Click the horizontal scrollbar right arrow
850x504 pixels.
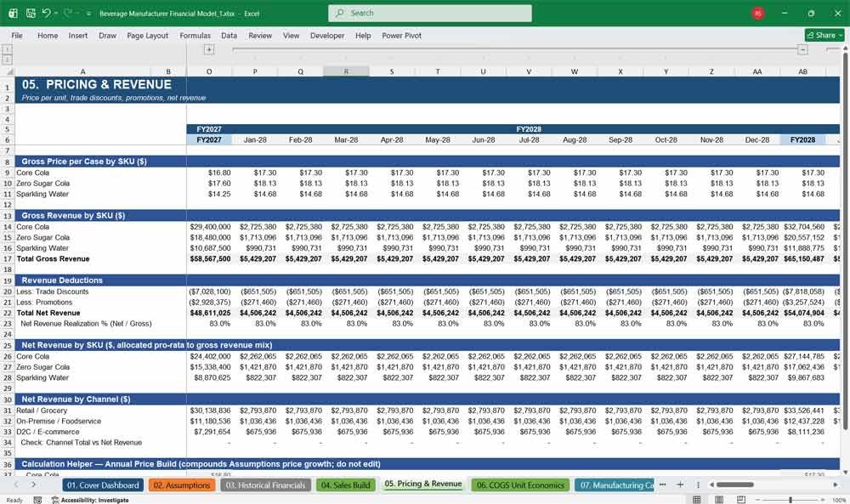point(836,485)
